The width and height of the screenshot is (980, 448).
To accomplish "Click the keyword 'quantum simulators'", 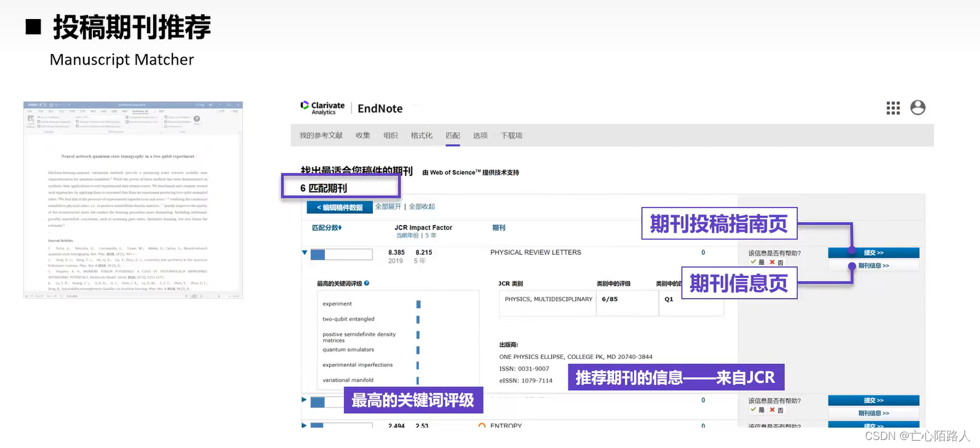I will click(x=348, y=350).
